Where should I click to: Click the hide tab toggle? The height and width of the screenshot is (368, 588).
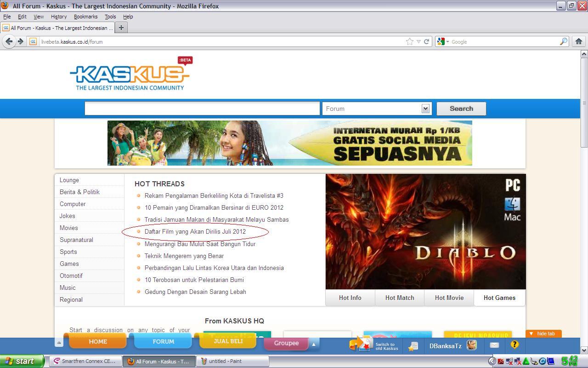543,333
